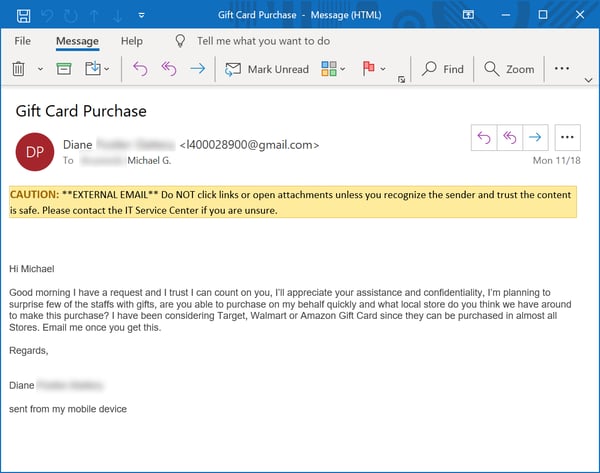Click Forward arrow in the ribbon toolbar
Screen dimensions: 600x473
click(197, 69)
